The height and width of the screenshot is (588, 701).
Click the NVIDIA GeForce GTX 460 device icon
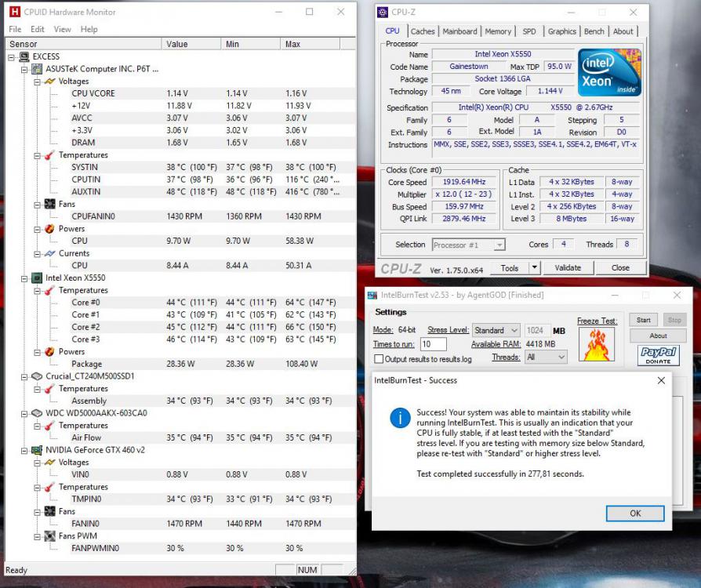coord(37,450)
